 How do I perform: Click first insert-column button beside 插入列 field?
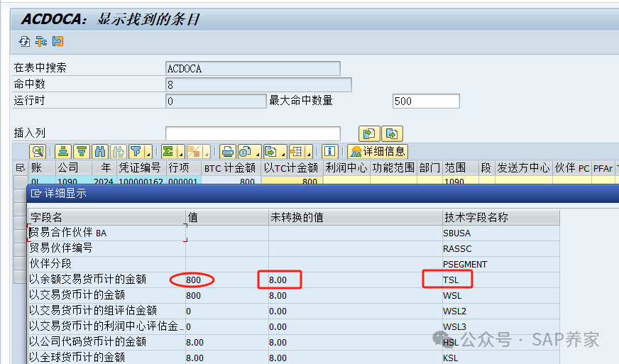pyautogui.click(x=369, y=134)
